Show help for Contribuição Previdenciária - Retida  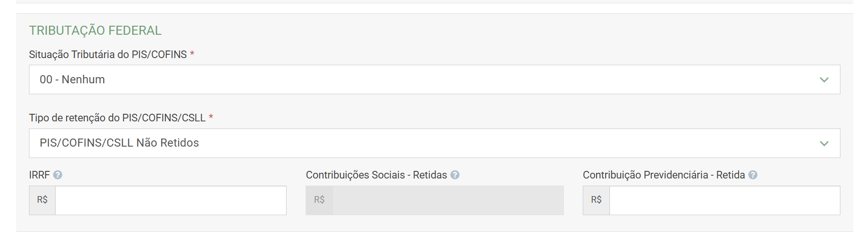pyautogui.click(x=753, y=175)
